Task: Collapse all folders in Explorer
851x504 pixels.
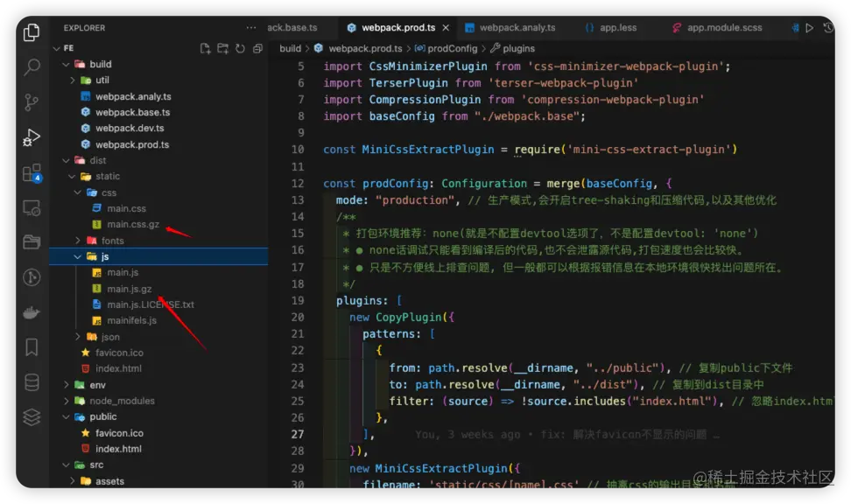Action: [257, 48]
